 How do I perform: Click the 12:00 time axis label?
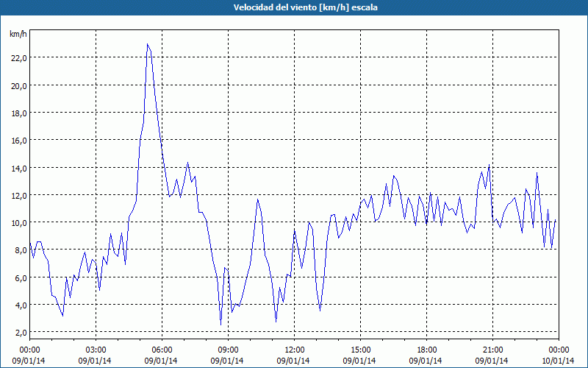[x=295, y=350]
